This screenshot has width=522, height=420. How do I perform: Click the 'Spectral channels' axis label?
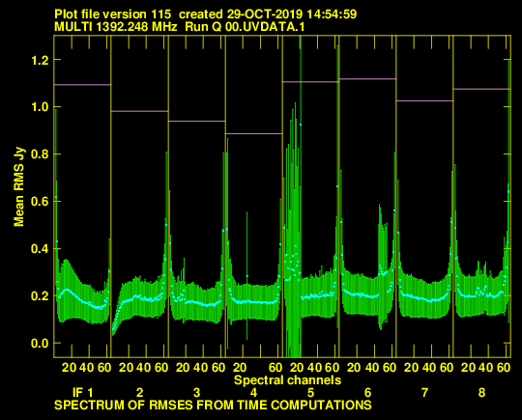pos(287,379)
